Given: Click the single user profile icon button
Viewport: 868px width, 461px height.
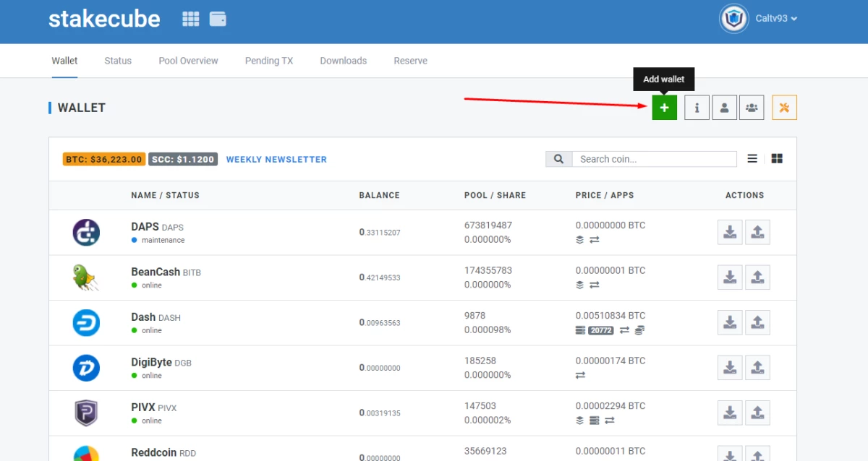Looking at the screenshot, I should coord(724,108).
